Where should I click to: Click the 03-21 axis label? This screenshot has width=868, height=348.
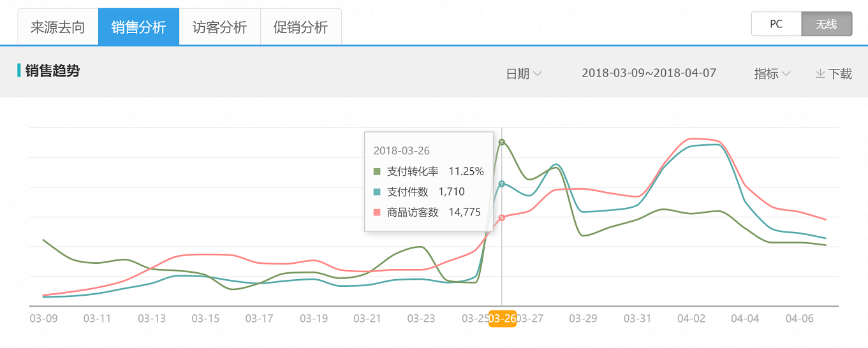pyautogui.click(x=367, y=319)
